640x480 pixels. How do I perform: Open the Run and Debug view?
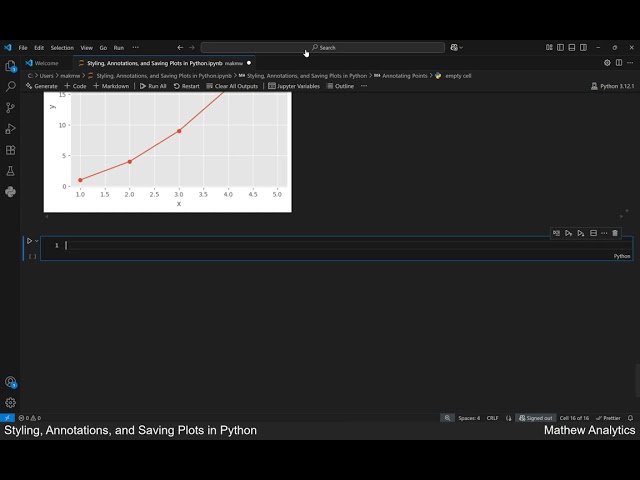tap(10, 129)
